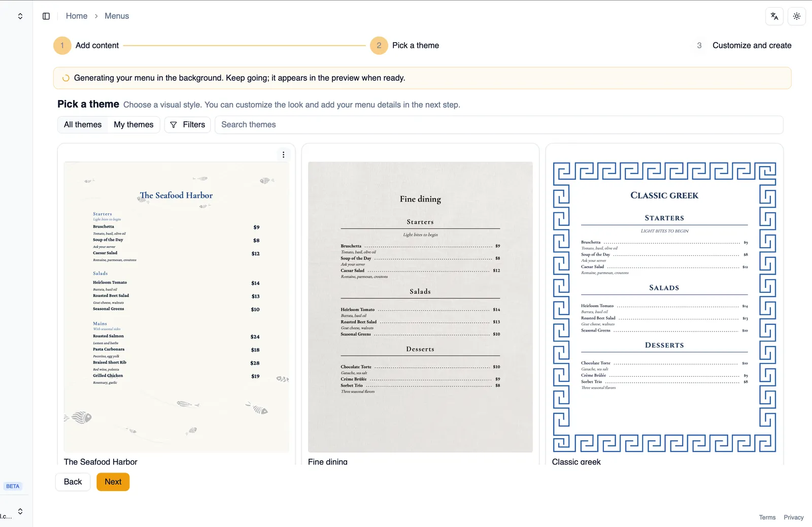Open Seafood Harbor card three-dot menu
This screenshot has width=812, height=527.
coord(283,155)
